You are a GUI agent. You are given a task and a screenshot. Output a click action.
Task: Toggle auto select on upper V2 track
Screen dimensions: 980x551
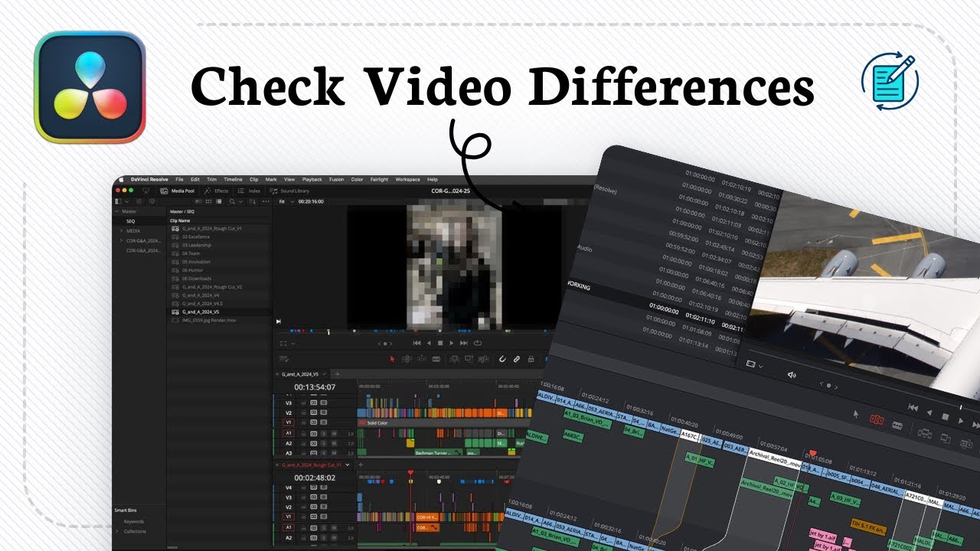pos(313,412)
